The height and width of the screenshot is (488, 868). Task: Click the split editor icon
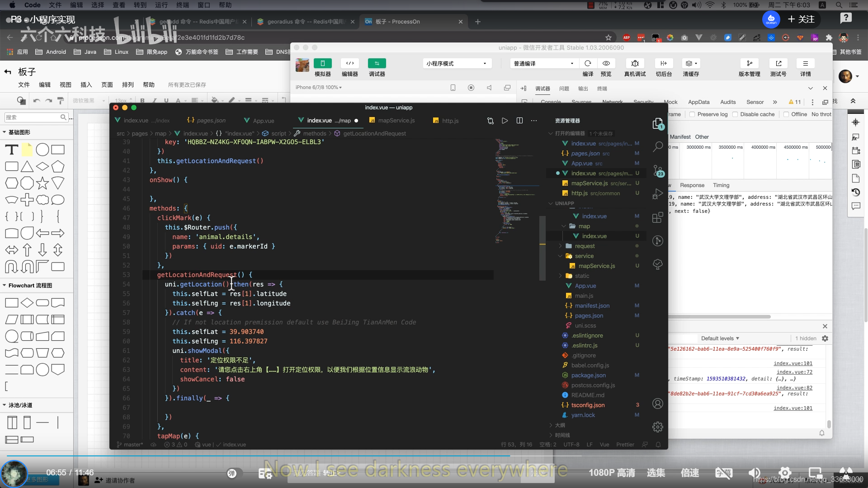coord(519,121)
